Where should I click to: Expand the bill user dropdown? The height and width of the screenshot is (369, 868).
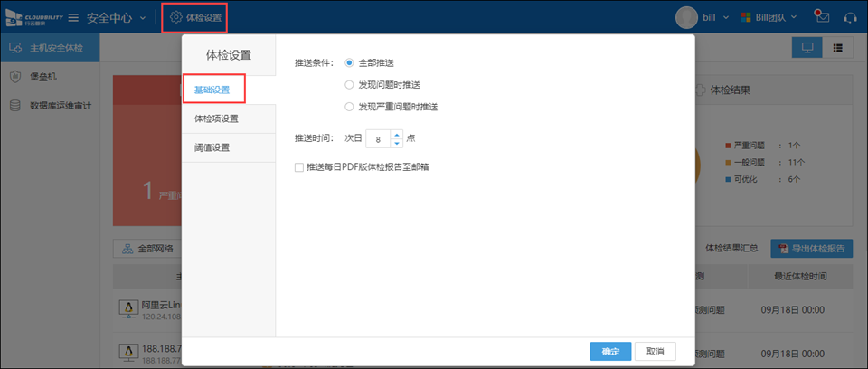click(726, 17)
